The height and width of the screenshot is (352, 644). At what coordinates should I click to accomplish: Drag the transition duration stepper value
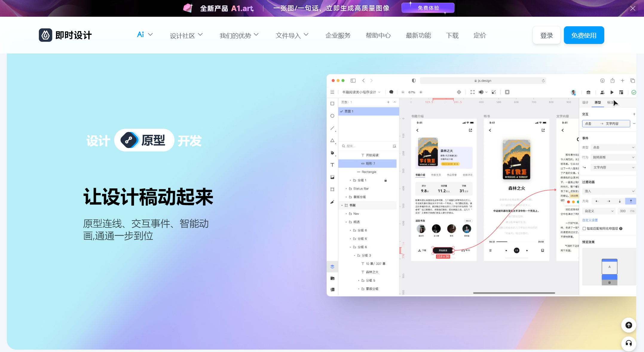click(623, 211)
